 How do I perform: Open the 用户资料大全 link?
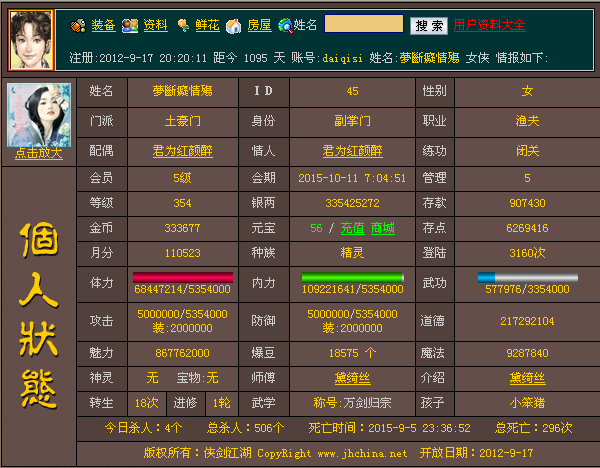(489, 25)
